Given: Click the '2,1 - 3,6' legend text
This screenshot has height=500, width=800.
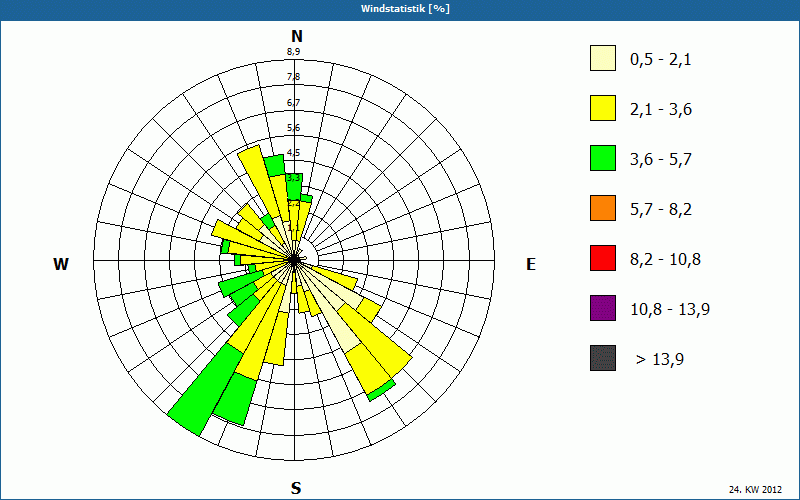Looking at the screenshot, I should [661, 110].
